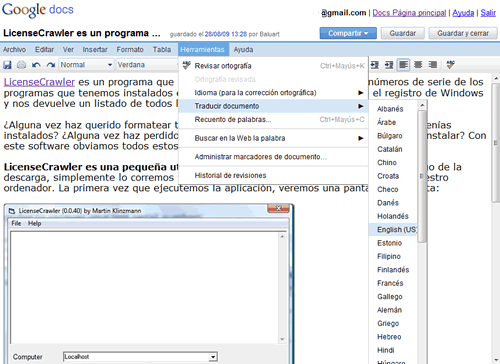
Task: Expand Buscar en la Web la palabra submenu
Action: tap(273, 138)
